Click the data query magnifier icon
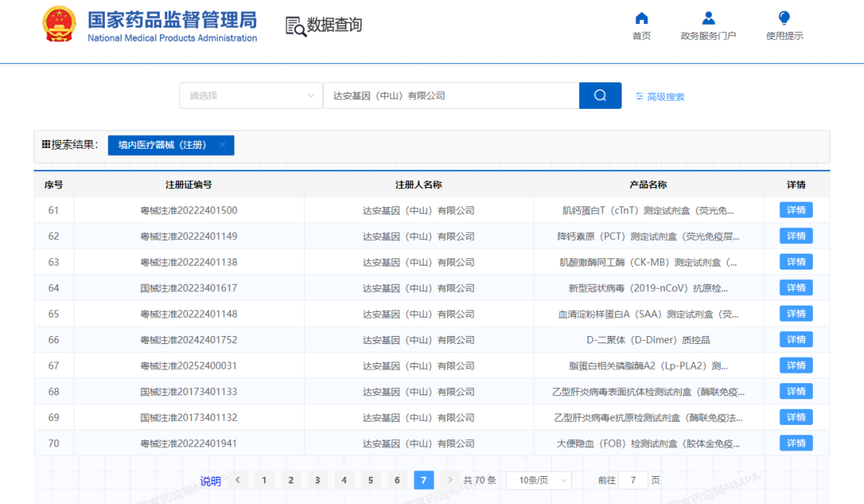Image resolution: width=864 pixels, height=504 pixels. 296,26
